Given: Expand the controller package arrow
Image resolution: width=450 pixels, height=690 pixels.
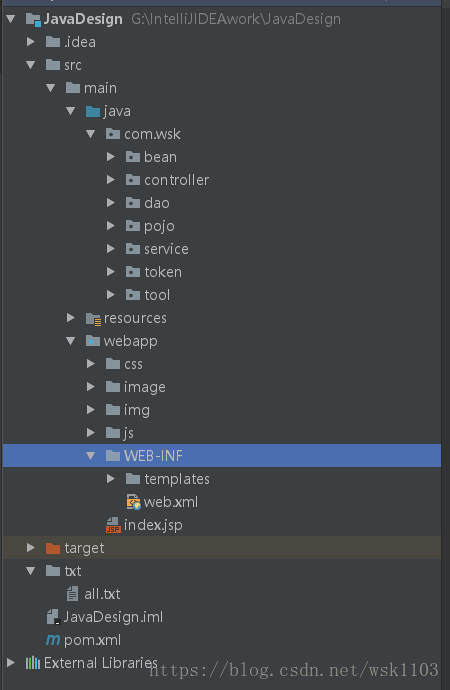Looking at the screenshot, I should 111,180.
